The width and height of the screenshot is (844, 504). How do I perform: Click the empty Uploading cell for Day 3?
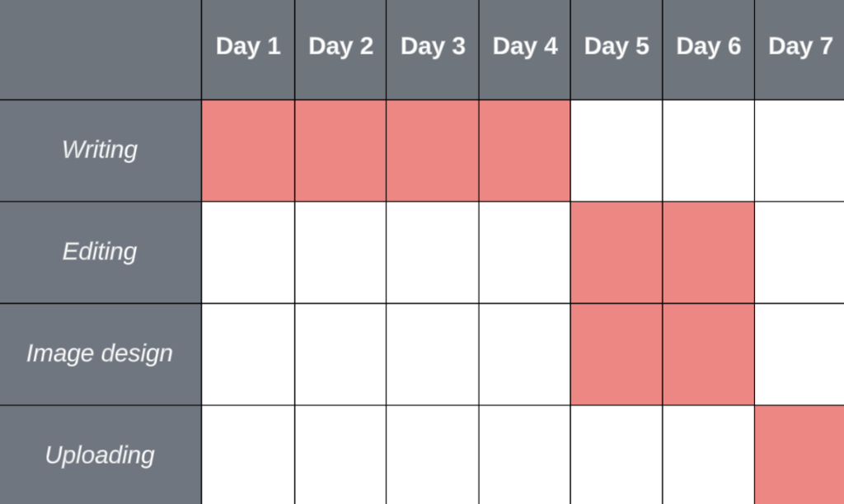(x=433, y=455)
